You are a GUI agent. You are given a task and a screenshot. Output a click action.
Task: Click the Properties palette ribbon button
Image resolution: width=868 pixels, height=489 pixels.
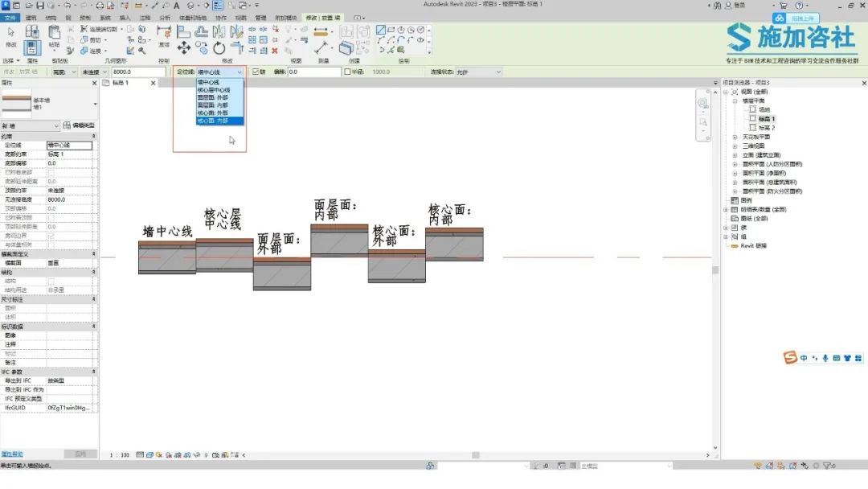(32, 47)
